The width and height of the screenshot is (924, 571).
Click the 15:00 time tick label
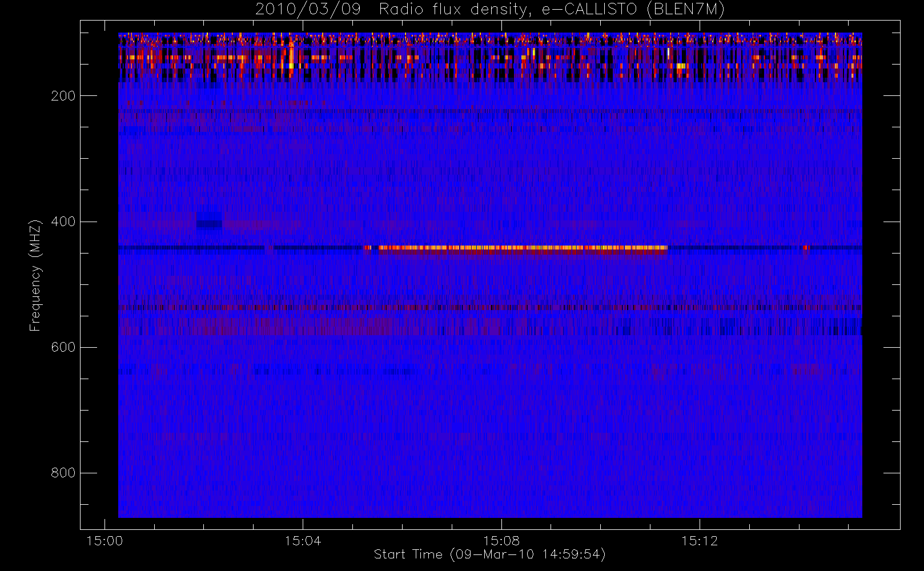pyautogui.click(x=105, y=541)
